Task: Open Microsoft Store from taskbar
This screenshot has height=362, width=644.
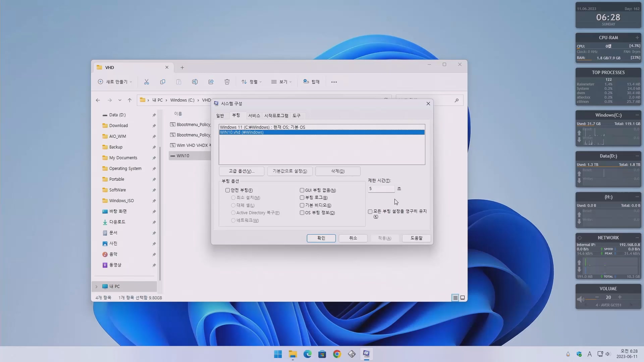Action: [x=322, y=354]
